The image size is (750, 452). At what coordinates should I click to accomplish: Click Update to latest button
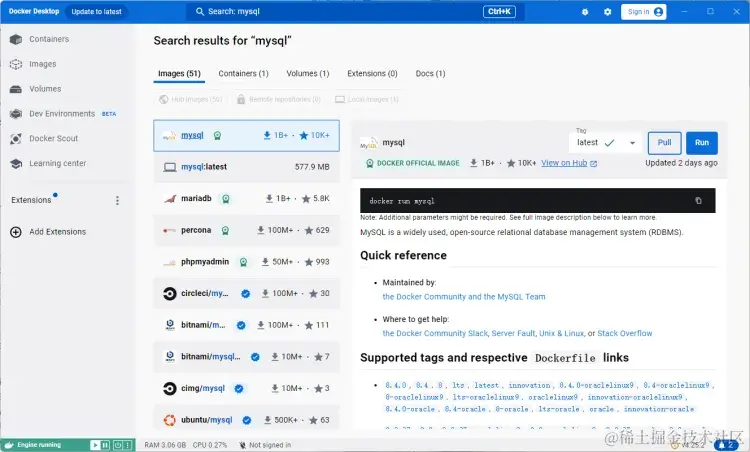96,12
